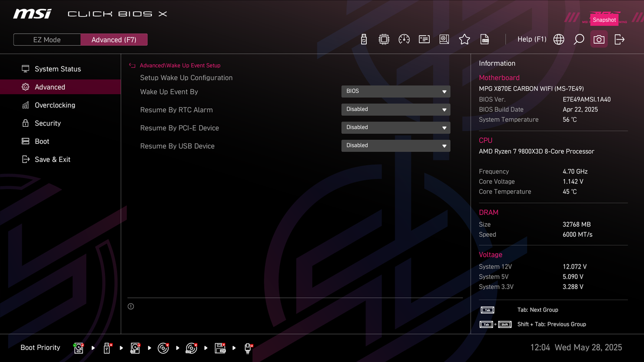
Task: Select Advanced (F7) mode tab
Action: 114,40
